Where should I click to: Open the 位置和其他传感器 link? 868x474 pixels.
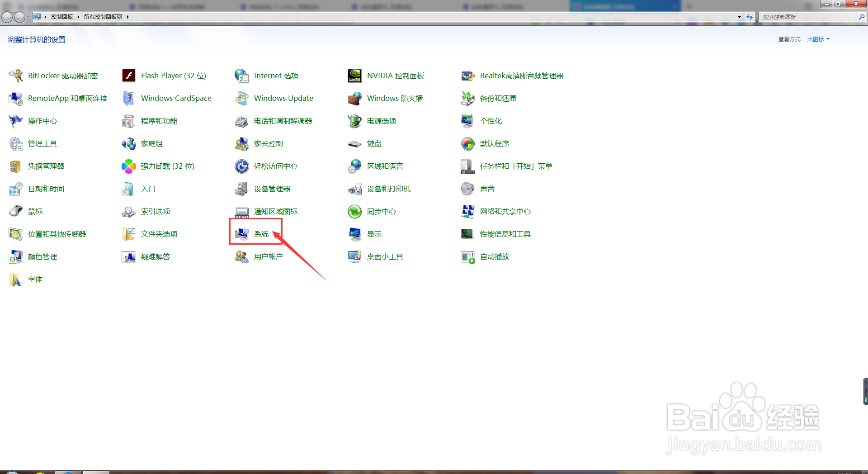[57, 234]
